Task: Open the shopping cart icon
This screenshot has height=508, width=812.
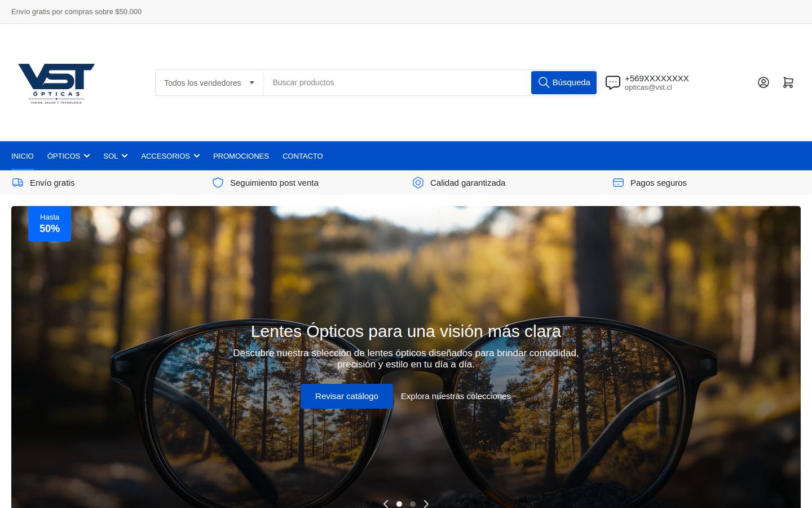Action: (x=788, y=82)
